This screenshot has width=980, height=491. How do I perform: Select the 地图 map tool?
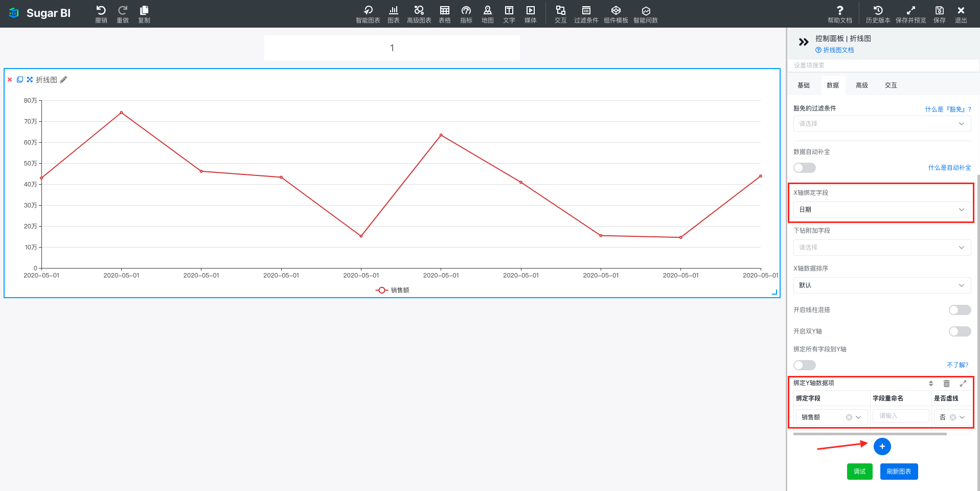pos(488,14)
